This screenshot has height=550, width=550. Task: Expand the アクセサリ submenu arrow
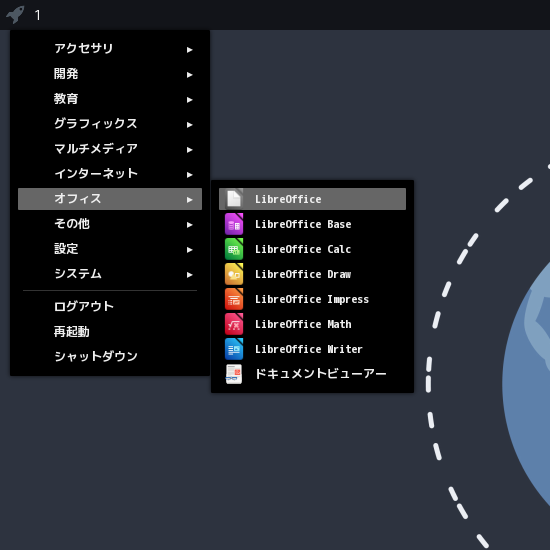[189, 50]
